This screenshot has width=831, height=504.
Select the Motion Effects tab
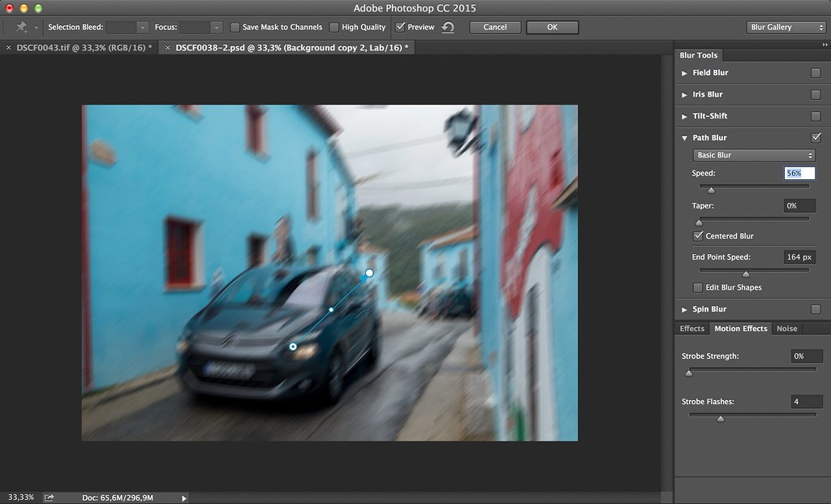(x=740, y=329)
